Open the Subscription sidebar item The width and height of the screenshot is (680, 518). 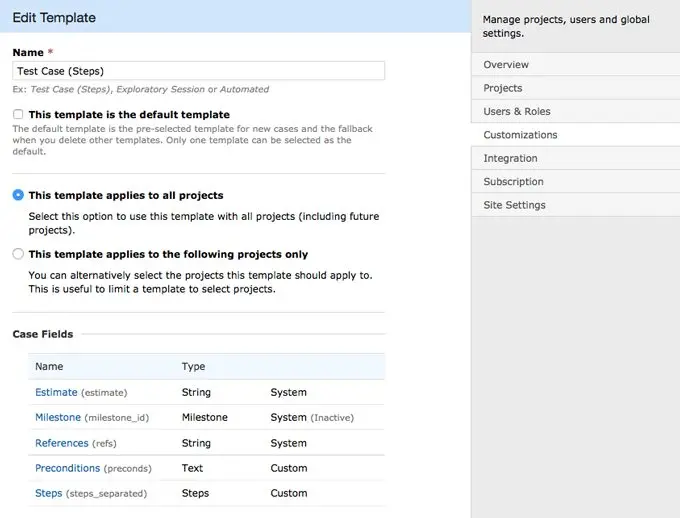click(x=575, y=182)
